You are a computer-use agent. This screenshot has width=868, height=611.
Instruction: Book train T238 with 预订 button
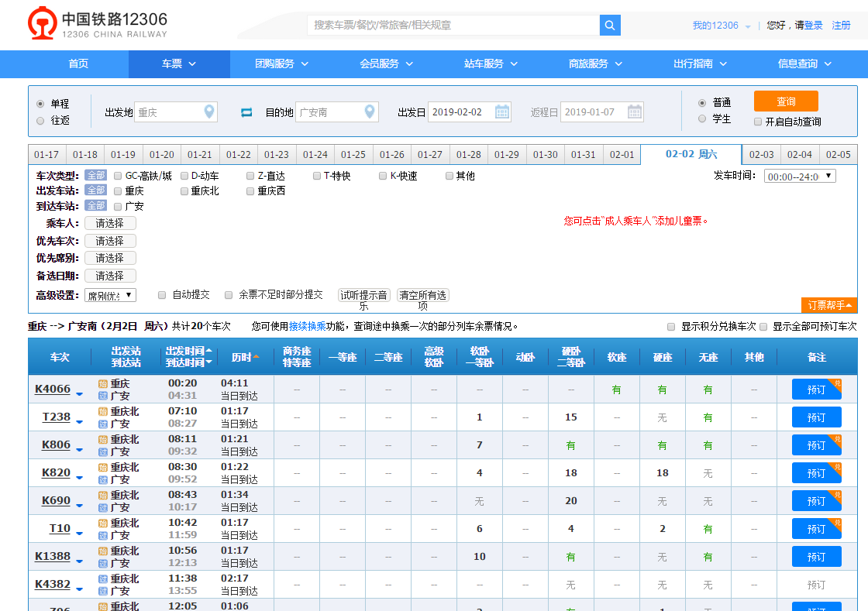pos(816,417)
